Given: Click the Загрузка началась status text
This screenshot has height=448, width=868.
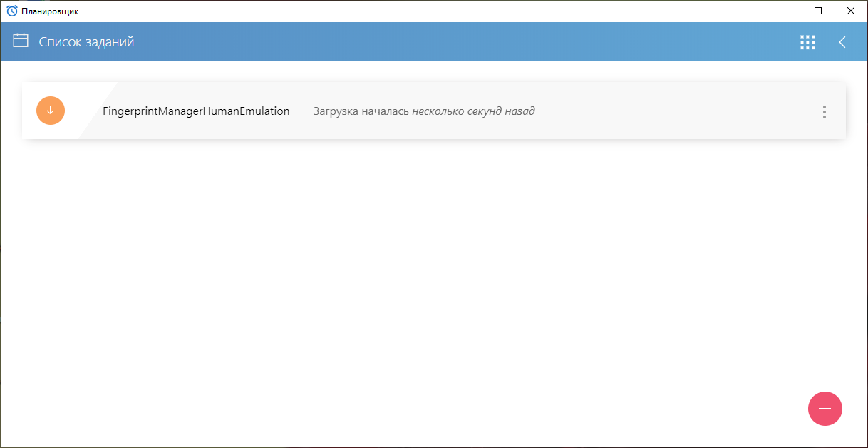Looking at the screenshot, I should (361, 111).
